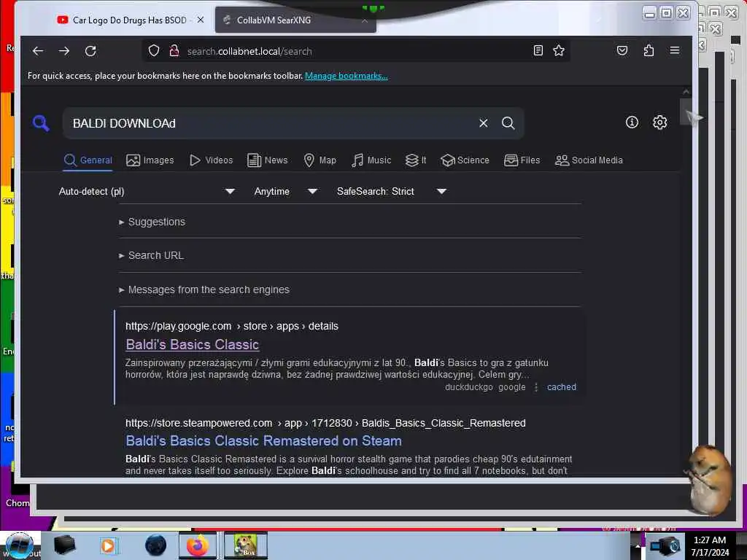Select the Music search category
The width and height of the screenshot is (747, 560).
pos(371,160)
